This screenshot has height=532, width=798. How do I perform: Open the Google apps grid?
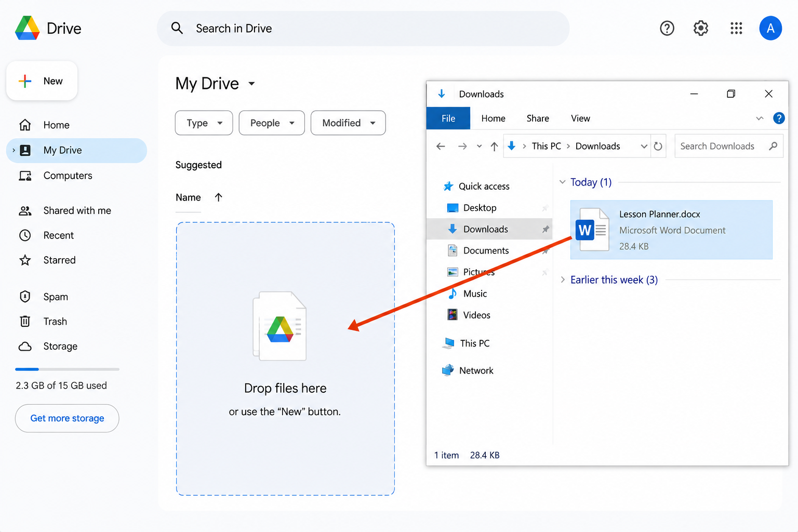[736, 28]
